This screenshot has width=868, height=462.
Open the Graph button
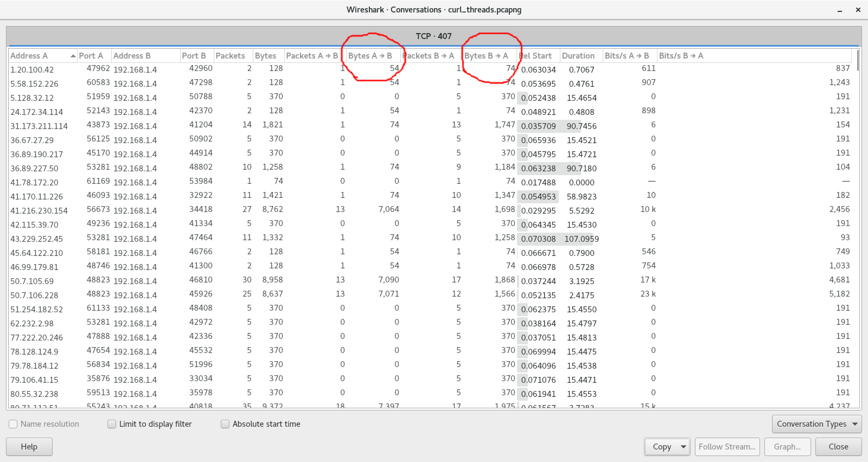pos(787,447)
